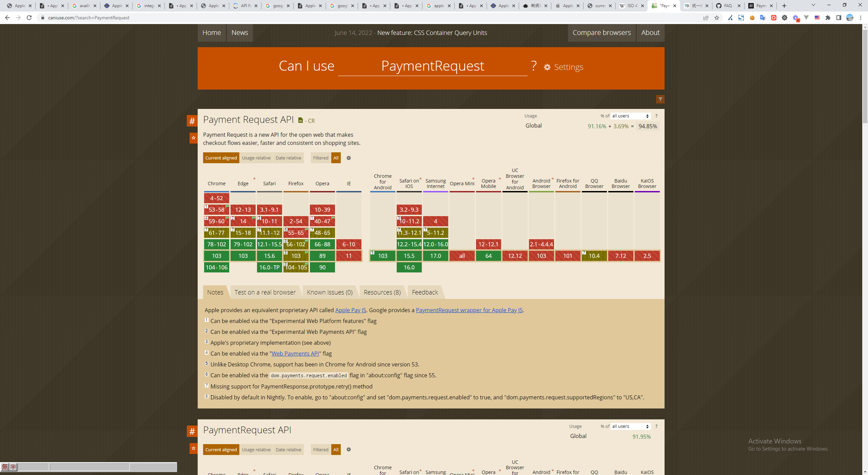Click the Compare browsers button
Viewport: 868px width, 475px height.
601,33
